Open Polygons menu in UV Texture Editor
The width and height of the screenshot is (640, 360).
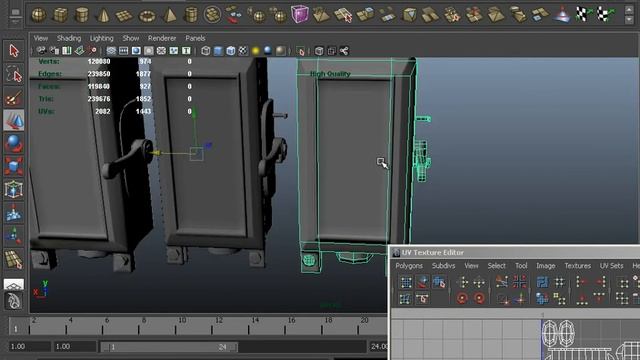[409, 266]
